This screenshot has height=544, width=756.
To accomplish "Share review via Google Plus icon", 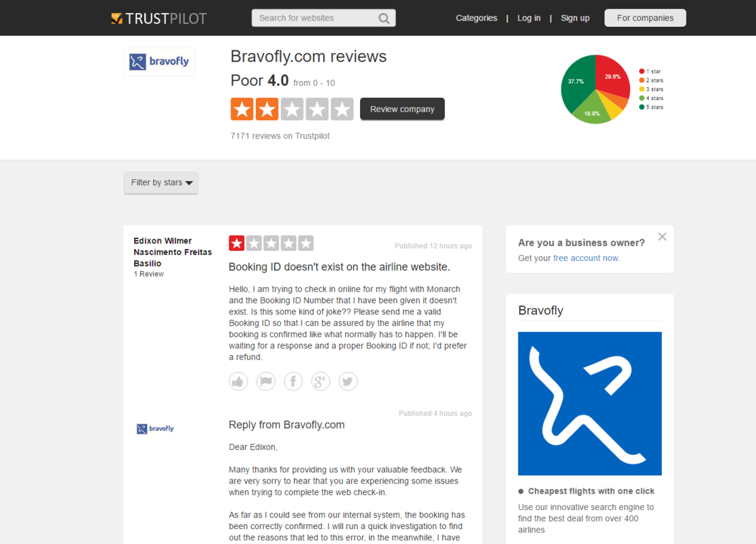I will click(321, 381).
